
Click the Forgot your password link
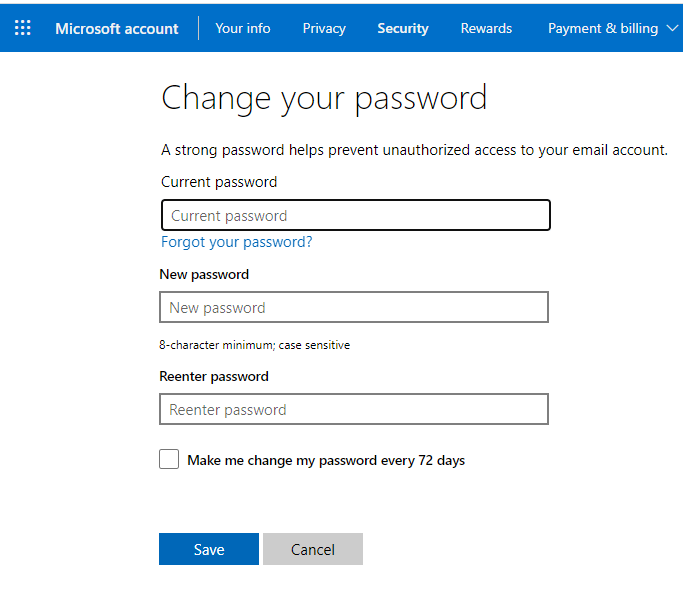pyautogui.click(x=237, y=242)
